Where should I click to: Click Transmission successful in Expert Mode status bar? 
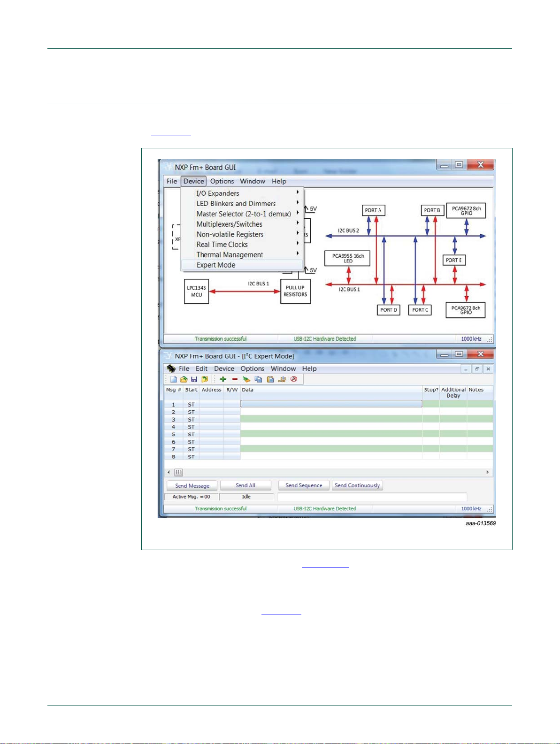point(221,509)
